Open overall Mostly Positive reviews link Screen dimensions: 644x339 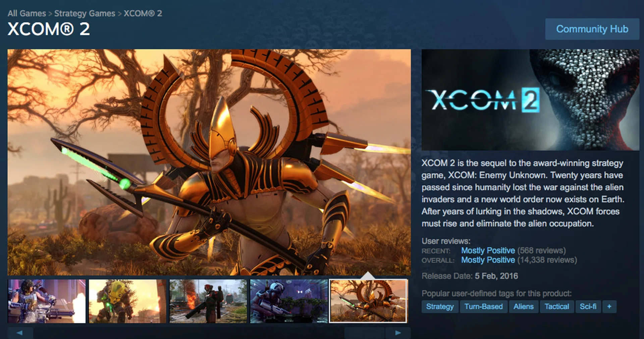click(488, 260)
